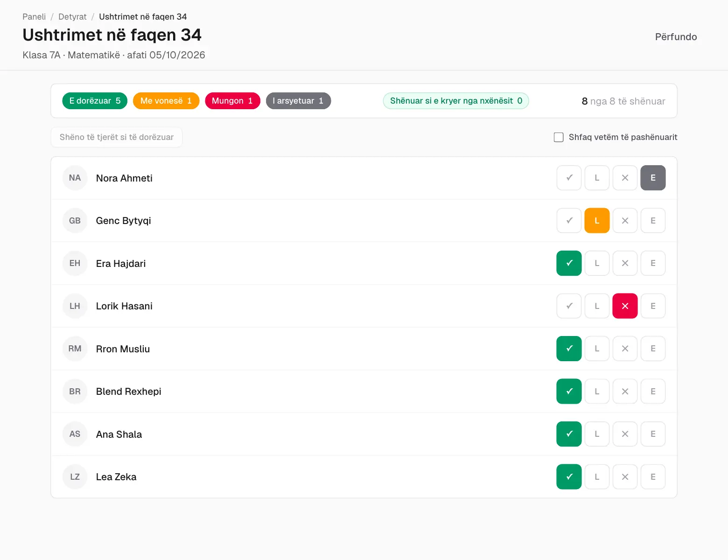Mark Rron Musliu as missing with X
The width and height of the screenshot is (728, 560).
pyautogui.click(x=625, y=349)
